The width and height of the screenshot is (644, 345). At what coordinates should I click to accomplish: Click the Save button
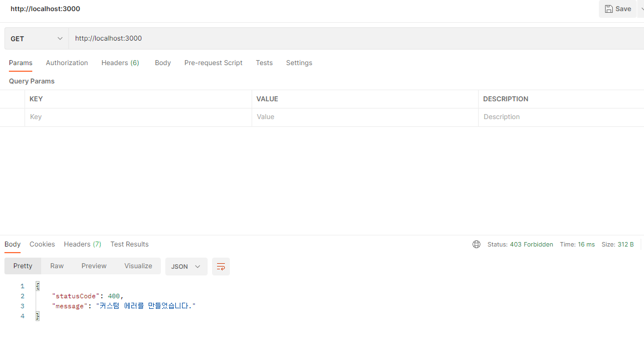[x=618, y=9]
